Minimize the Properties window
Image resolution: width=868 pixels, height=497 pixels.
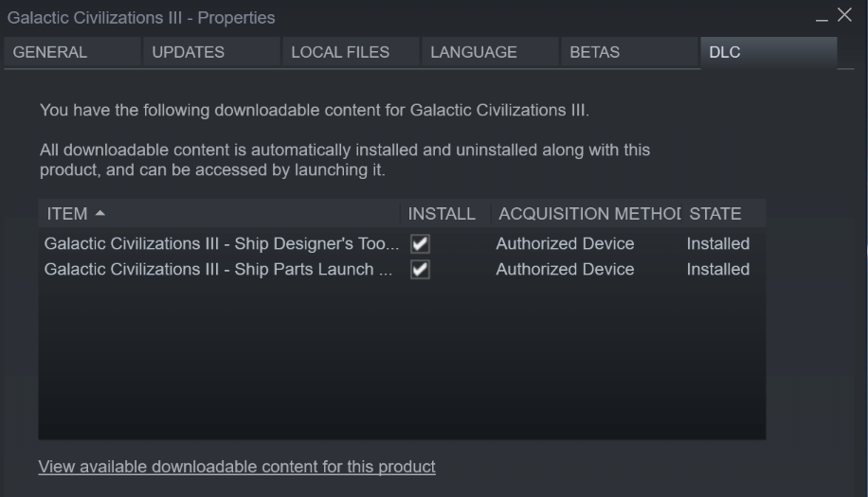pyautogui.click(x=822, y=17)
